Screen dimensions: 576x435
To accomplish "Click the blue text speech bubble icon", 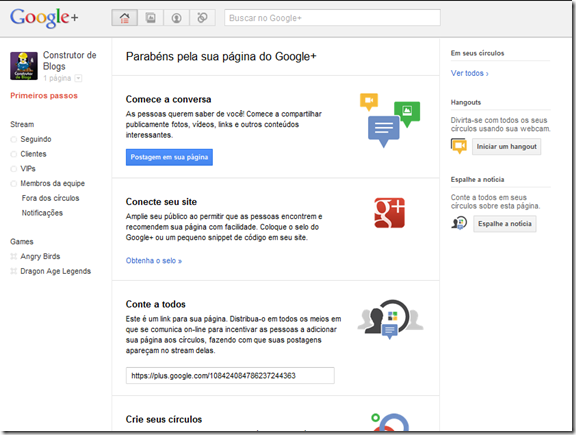I will point(384,131).
